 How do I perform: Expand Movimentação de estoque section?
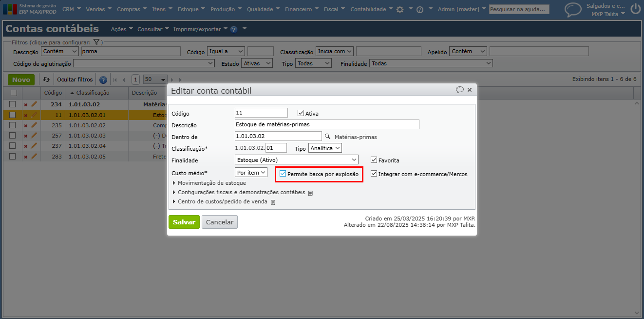[209, 183]
